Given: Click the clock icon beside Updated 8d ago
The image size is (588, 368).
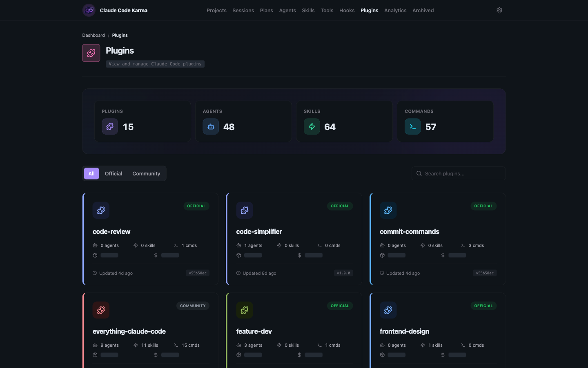Looking at the screenshot, I should tap(238, 273).
